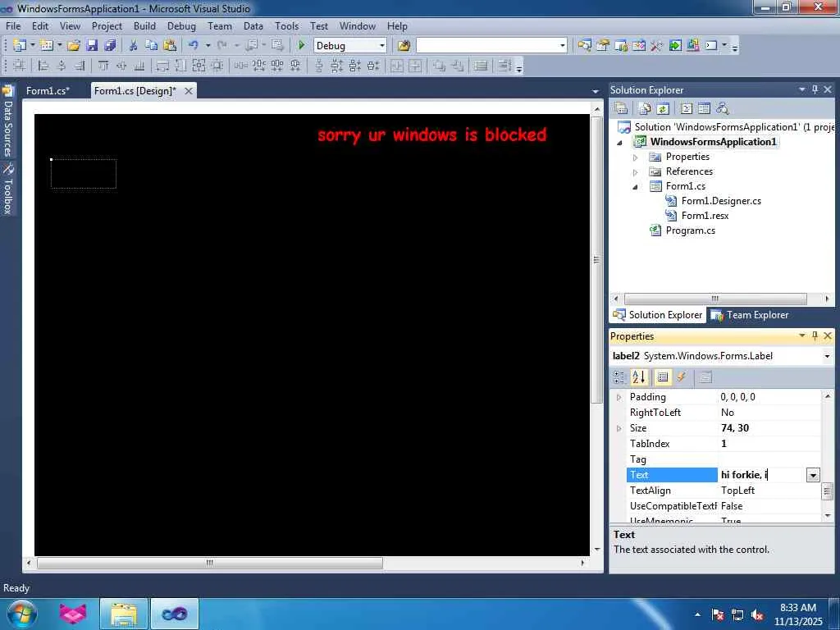This screenshot has width=840, height=630.
Task: Select the red 'sorry ur windows is blocked' label
Action: [x=431, y=135]
